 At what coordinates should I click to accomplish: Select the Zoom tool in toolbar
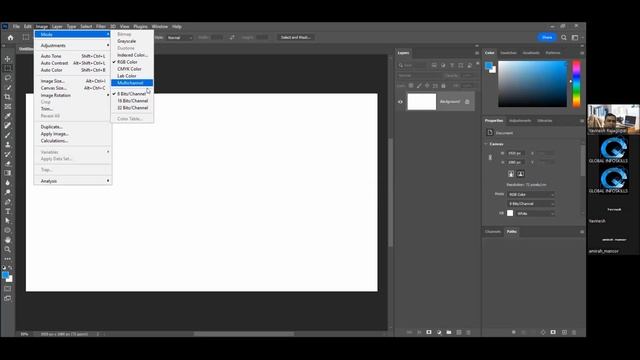[x=8, y=249]
